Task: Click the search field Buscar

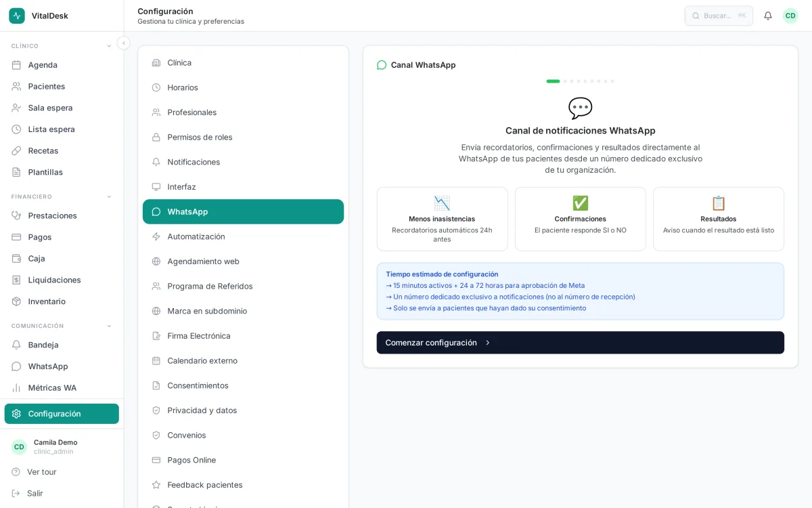Action: (719, 16)
